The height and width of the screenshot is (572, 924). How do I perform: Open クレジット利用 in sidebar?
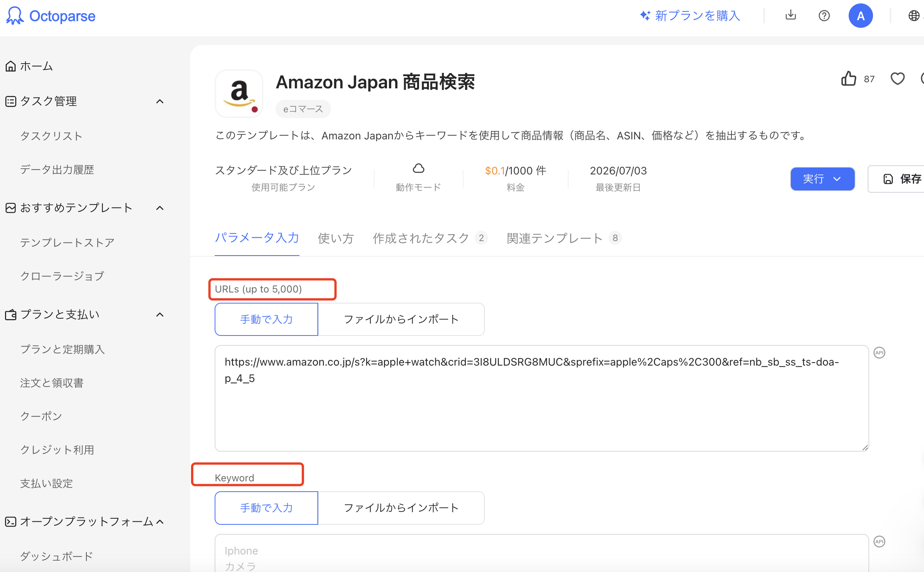(x=57, y=450)
